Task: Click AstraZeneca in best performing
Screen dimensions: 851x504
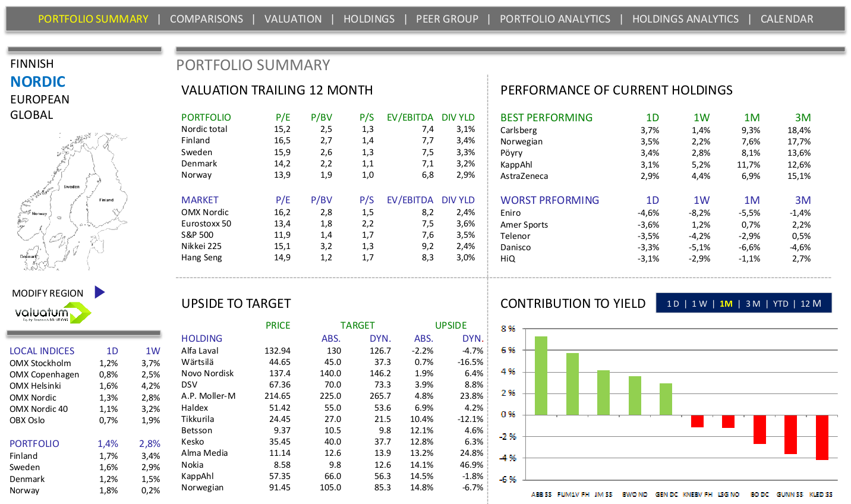Action: pyautogui.click(x=524, y=176)
